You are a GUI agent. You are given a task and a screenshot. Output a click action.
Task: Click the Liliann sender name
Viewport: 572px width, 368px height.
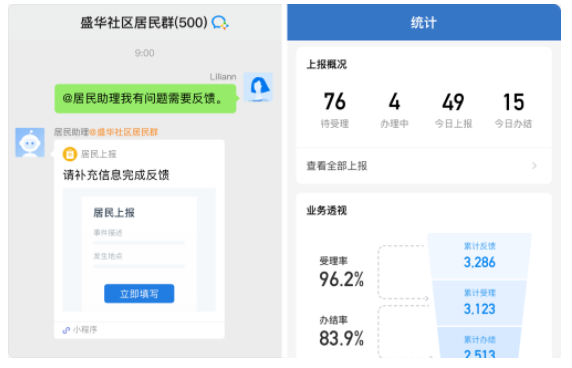223,77
